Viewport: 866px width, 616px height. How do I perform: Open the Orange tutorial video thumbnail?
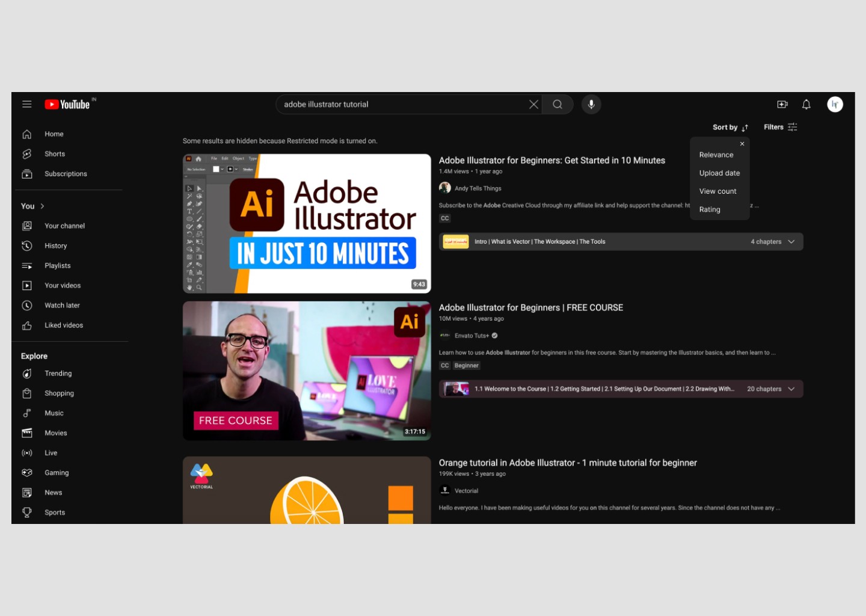tap(307, 490)
